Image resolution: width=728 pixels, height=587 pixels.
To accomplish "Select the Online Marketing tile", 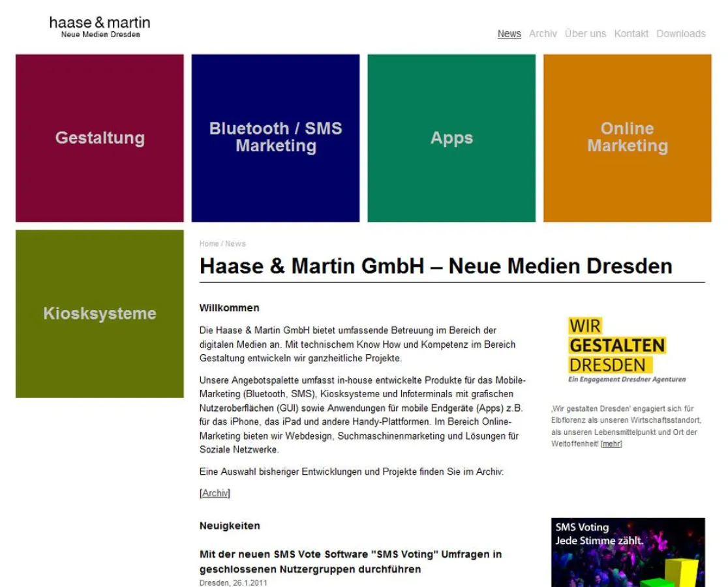I will [x=628, y=137].
